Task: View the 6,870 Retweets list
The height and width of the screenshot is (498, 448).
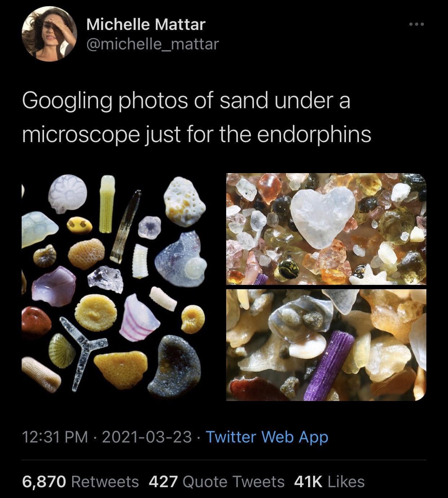Action: pos(80,481)
